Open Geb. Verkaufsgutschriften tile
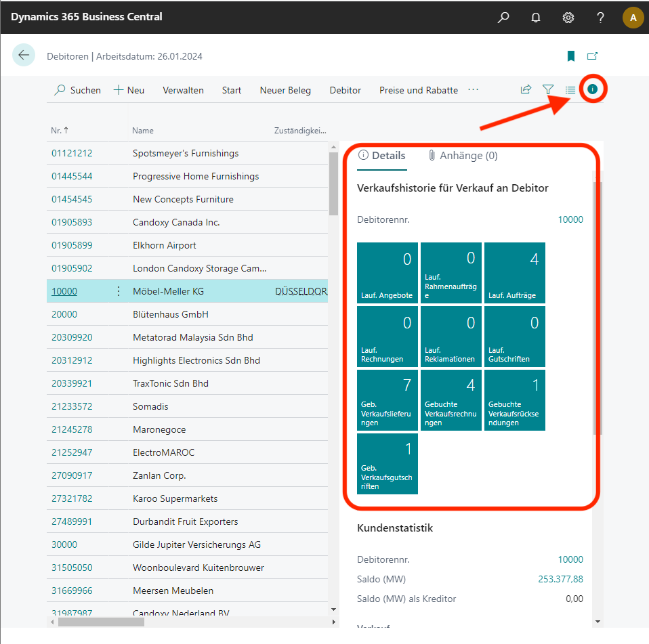The width and height of the screenshot is (649, 644). [x=388, y=464]
